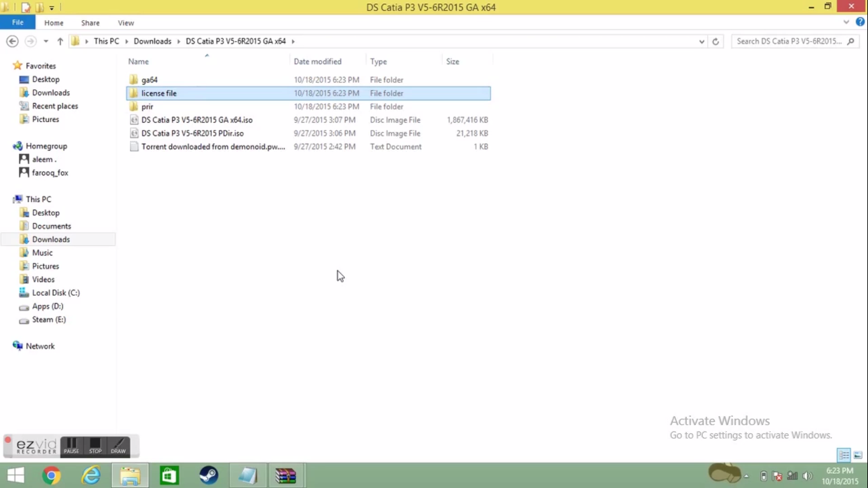
Task: Click the New folder quick access icon
Action: pyautogui.click(x=39, y=8)
